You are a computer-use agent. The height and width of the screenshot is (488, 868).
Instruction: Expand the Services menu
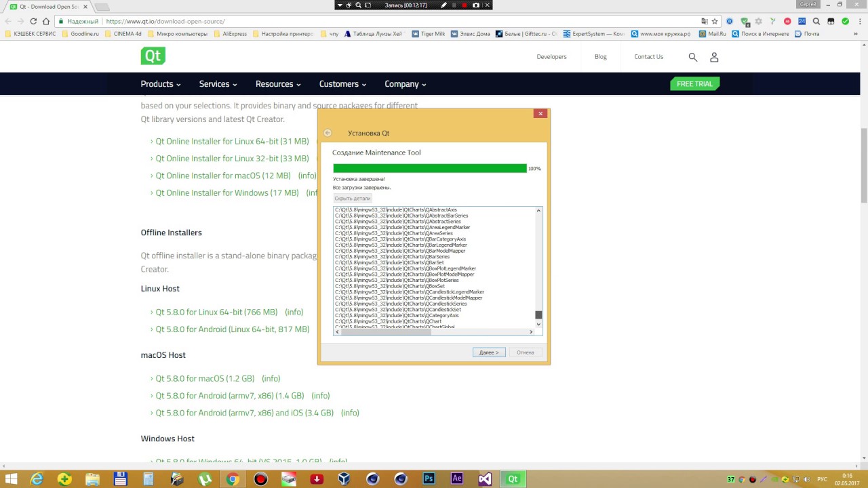coord(218,84)
